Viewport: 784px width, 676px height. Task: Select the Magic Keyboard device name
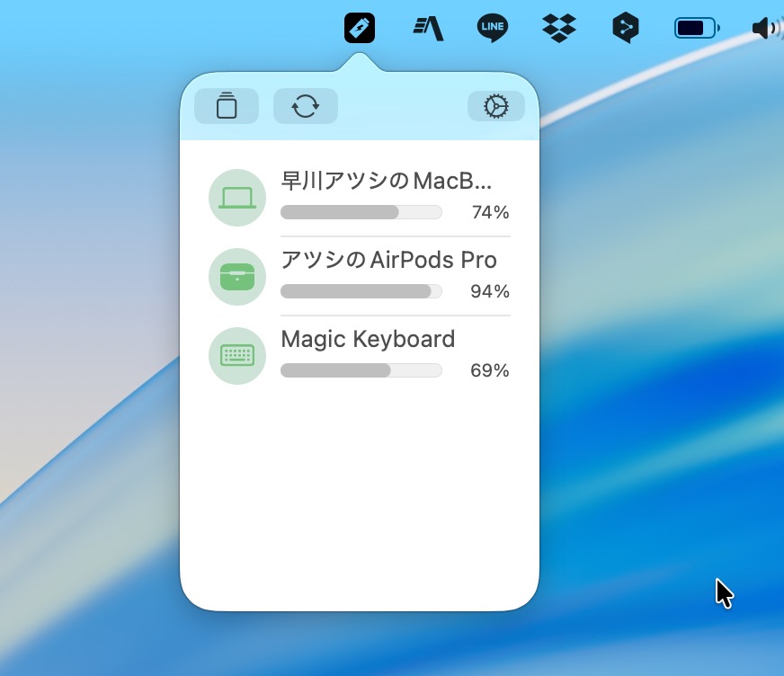[368, 339]
